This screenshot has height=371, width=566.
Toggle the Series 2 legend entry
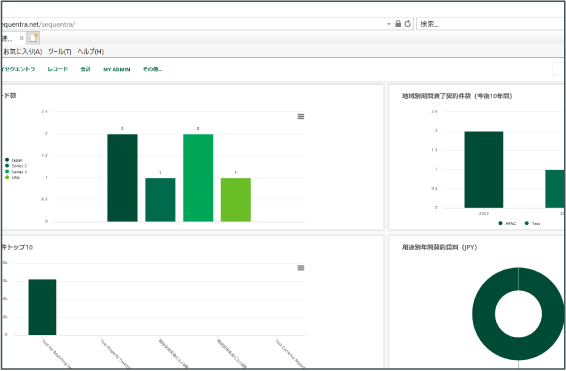[x=16, y=166]
